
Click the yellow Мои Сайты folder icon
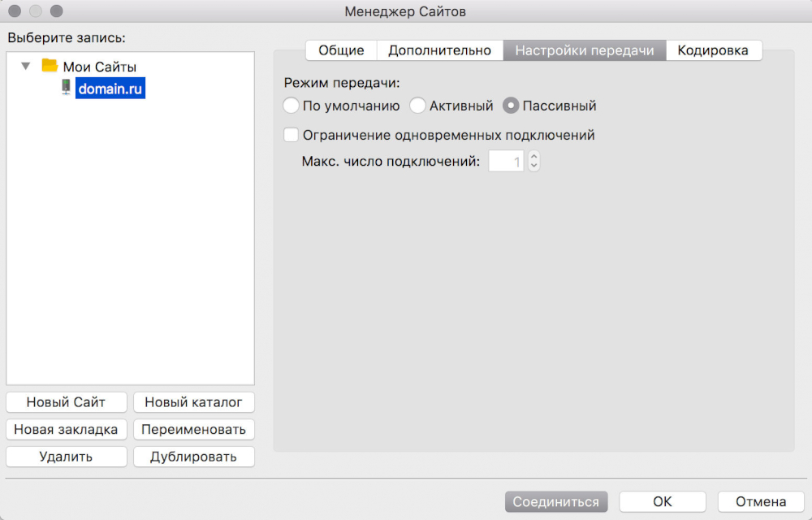coord(50,66)
